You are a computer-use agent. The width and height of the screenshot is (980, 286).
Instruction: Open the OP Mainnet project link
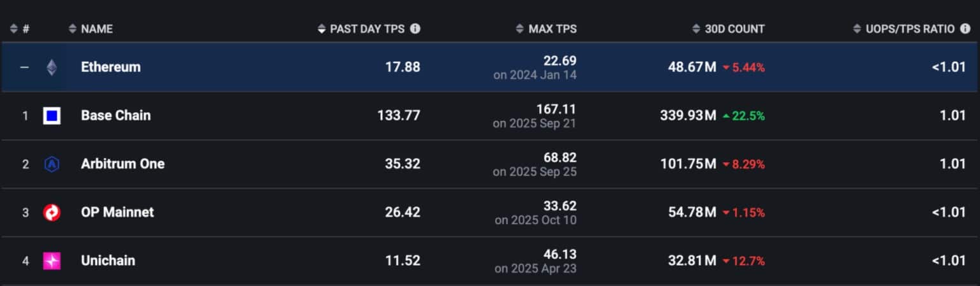[x=117, y=213]
